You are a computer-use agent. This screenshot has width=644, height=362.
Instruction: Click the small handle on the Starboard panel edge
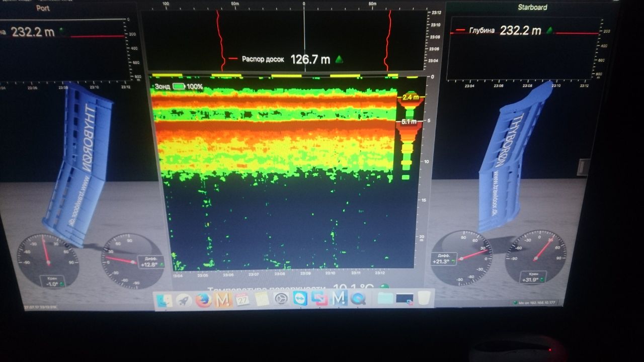click(x=584, y=167)
